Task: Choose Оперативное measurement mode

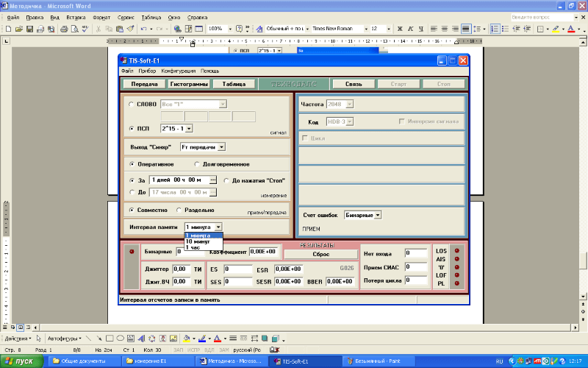Action: (x=132, y=164)
